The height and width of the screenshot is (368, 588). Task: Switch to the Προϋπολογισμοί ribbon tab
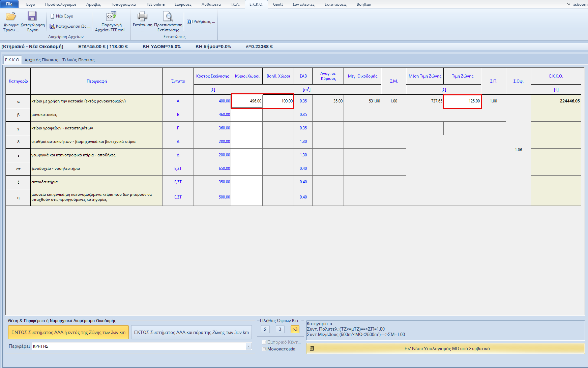coord(60,4)
